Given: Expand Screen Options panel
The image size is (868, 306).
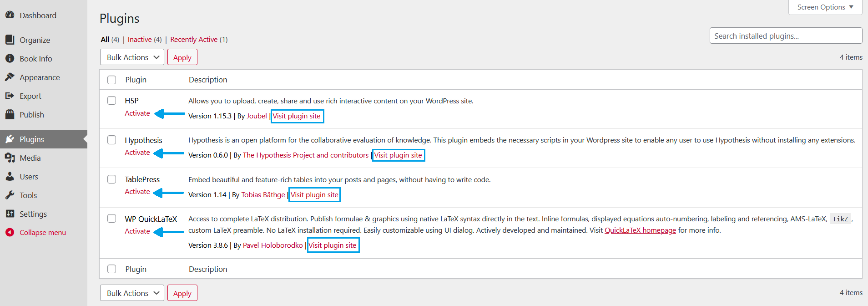Looking at the screenshot, I should click(x=825, y=7).
